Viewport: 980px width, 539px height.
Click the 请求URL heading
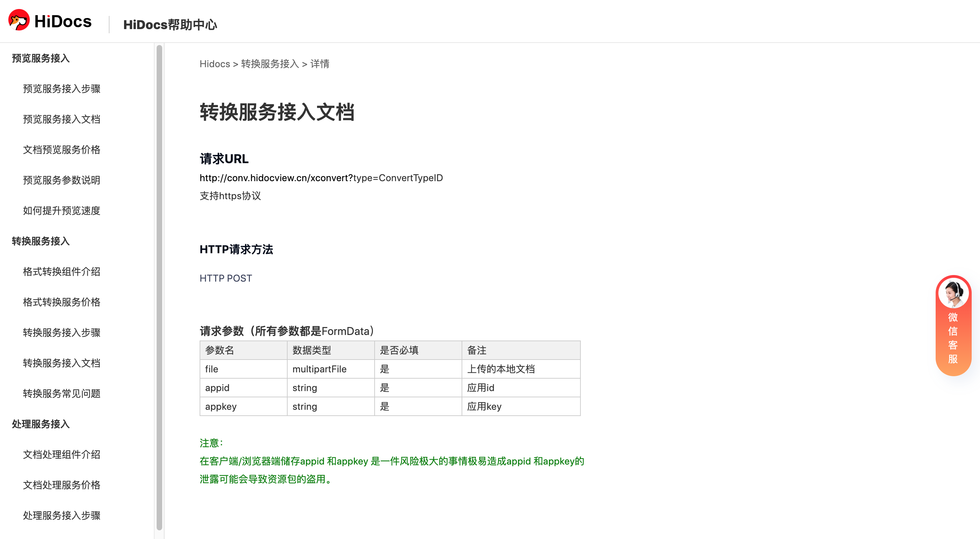click(x=224, y=159)
